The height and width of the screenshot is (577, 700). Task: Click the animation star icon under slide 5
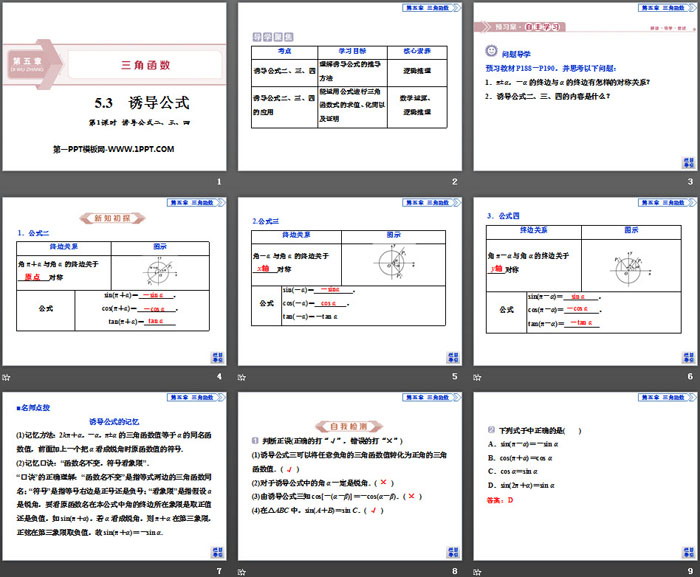pyautogui.click(x=242, y=377)
